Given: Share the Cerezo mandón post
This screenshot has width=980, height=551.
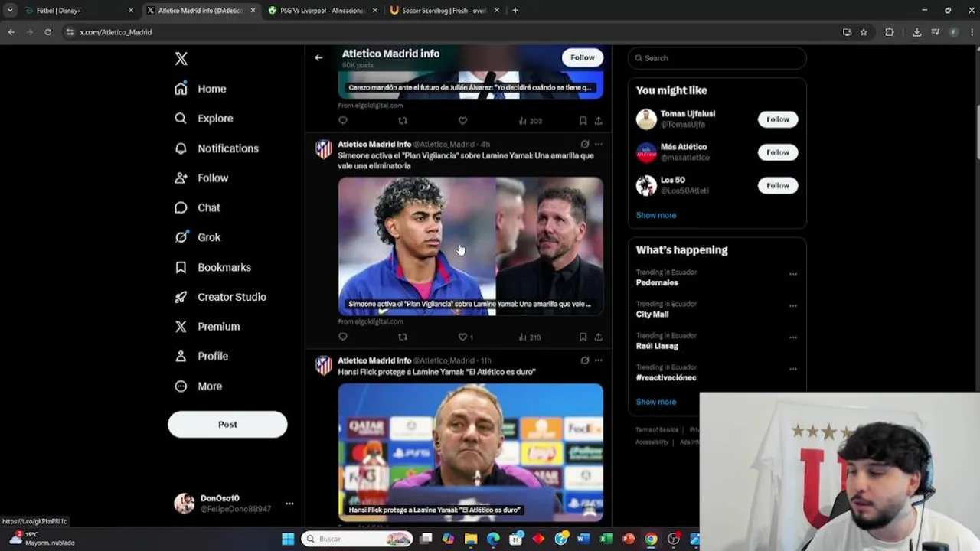Looking at the screenshot, I should click(598, 121).
